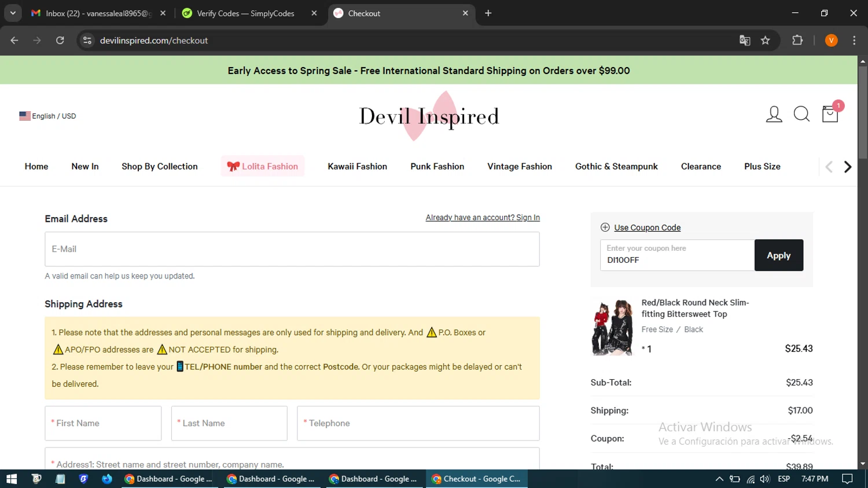Click the plus icon beside Use Coupon Code
868x488 pixels.
pos(605,228)
